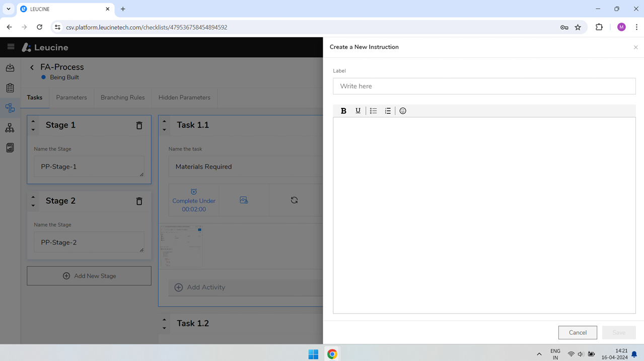Move Task 1.2 up
Screen dimensions: 644x361
(x=164, y=320)
